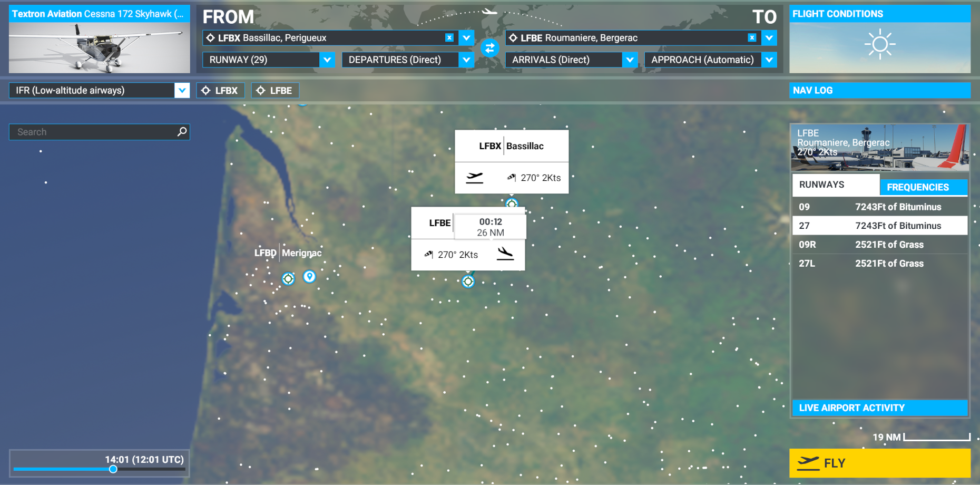Viewport: 980px width, 485px height.
Task: Click the takeoff icon in Bassillac card
Action: 475,178
